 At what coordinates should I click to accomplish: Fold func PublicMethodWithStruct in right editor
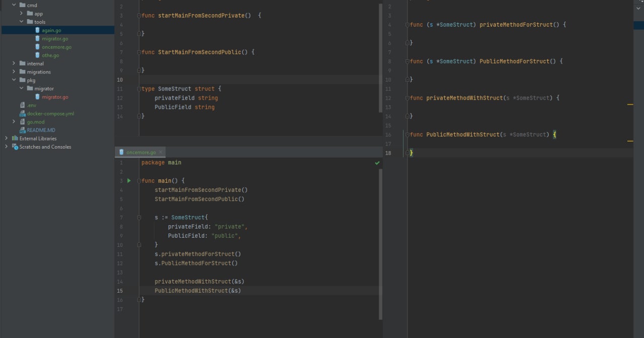(x=408, y=134)
